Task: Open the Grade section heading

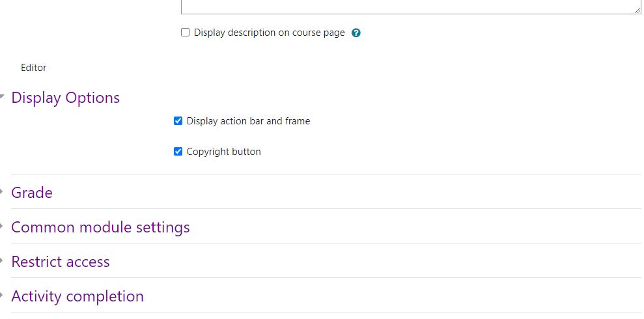Action: (32, 193)
